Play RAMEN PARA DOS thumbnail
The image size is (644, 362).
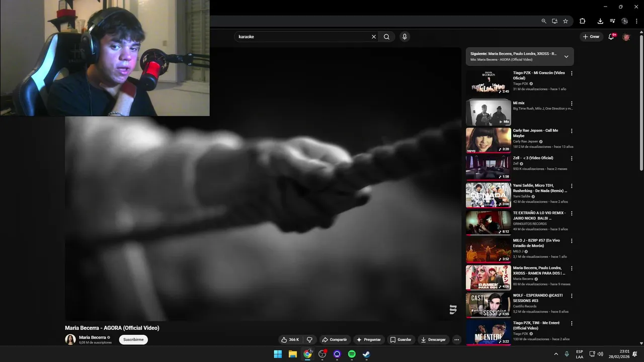click(488, 278)
